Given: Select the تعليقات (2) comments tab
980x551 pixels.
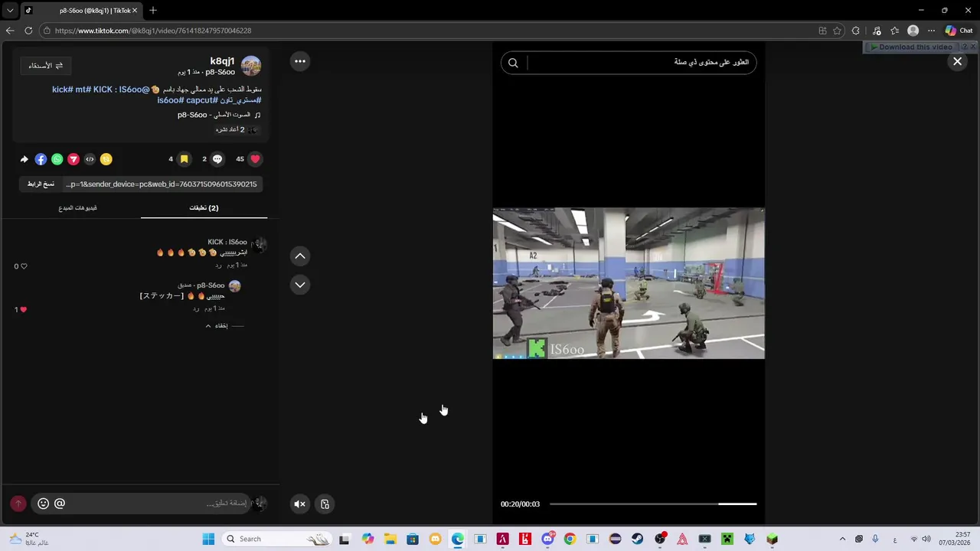Looking at the screenshot, I should point(204,208).
